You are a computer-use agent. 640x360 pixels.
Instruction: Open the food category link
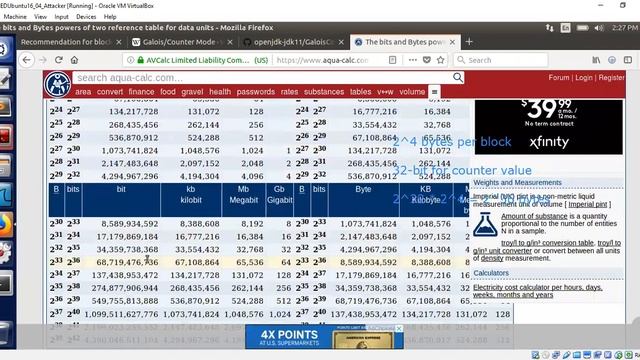(168, 92)
